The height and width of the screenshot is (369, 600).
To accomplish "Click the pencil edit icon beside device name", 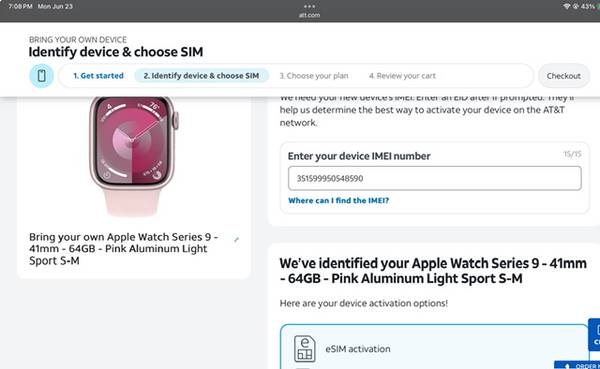I will (236, 240).
